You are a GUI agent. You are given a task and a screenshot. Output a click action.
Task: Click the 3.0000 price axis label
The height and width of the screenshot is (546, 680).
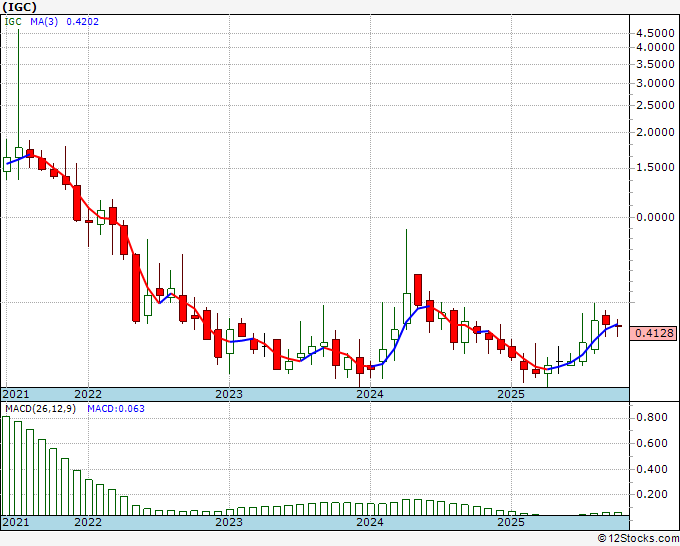click(655, 83)
